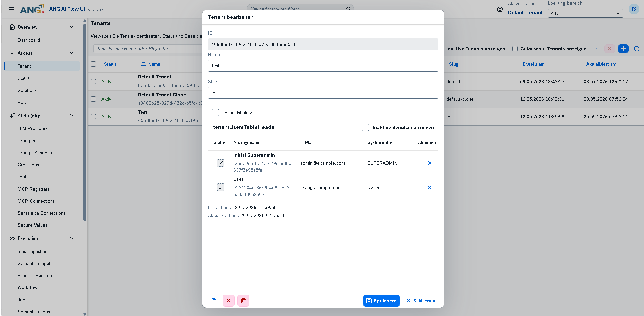Collapse the Overview section chevron
The width and height of the screenshot is (644, 316).
coord(72,27)
